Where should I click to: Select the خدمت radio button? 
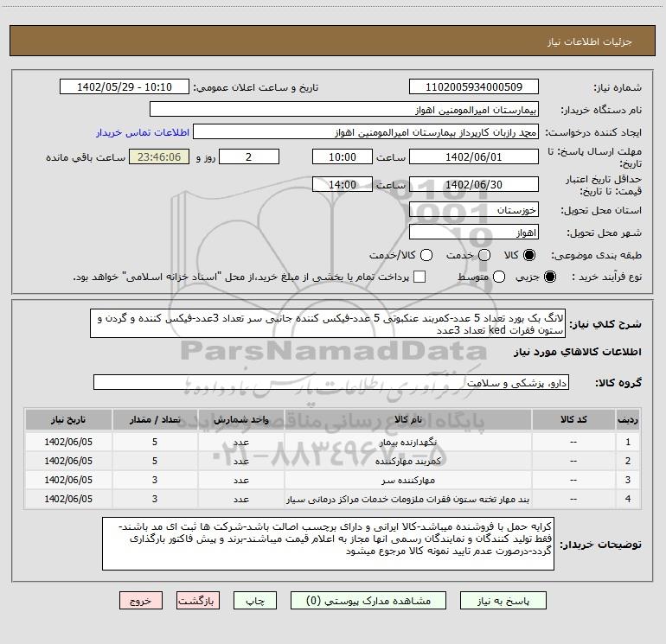[484, 255]
